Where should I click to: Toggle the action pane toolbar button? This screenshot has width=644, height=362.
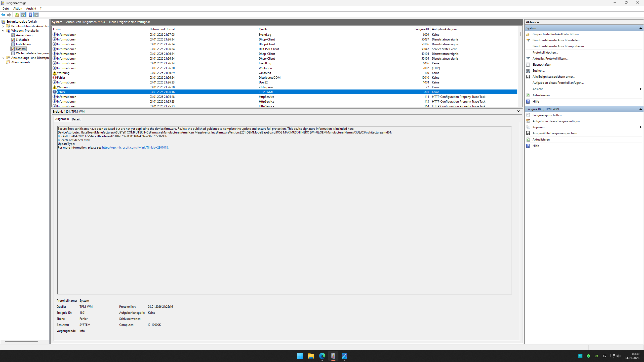pyautogui.click(x=36, y=15)
